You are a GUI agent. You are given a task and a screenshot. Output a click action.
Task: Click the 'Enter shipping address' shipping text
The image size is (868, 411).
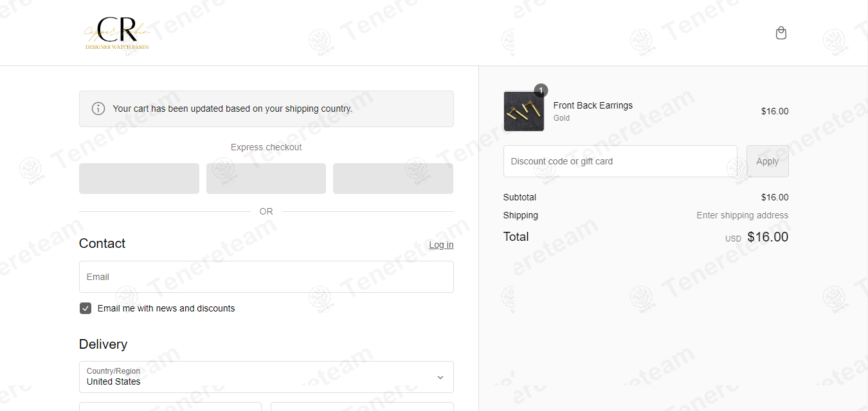[743, 215]
